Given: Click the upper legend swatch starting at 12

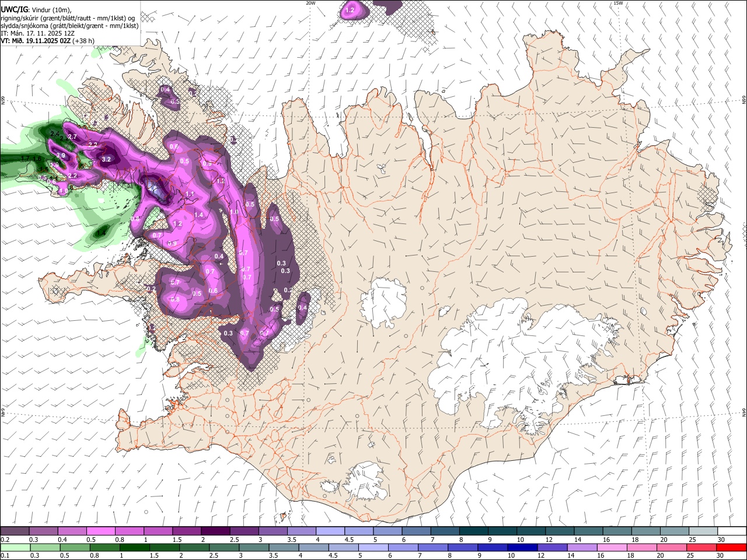Looking at the screenshot, I should tap(560, 531).
